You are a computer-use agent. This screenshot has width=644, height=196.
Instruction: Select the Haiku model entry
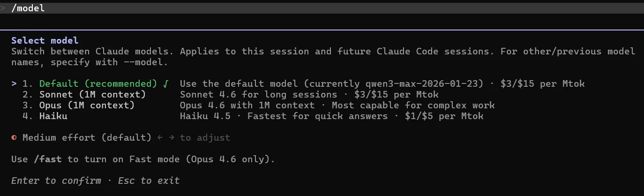tap(53, 116)
